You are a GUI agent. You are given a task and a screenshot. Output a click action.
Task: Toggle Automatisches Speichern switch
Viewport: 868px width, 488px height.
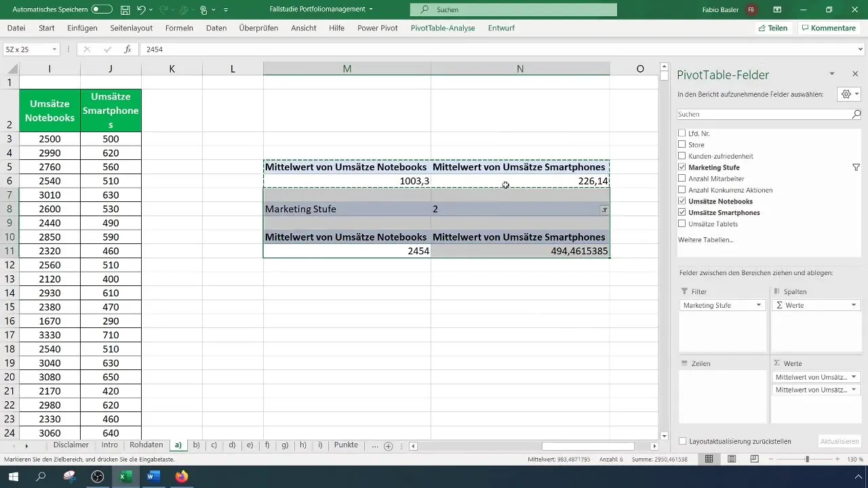(102, 9)
